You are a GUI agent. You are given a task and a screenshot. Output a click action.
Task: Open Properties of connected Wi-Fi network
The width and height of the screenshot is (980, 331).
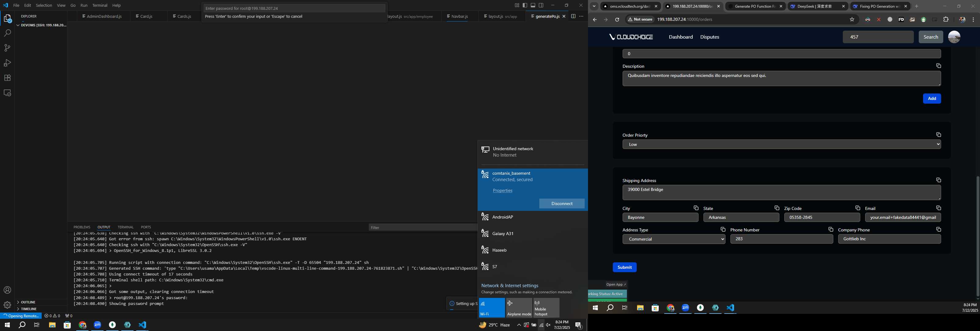coord(502,190)
